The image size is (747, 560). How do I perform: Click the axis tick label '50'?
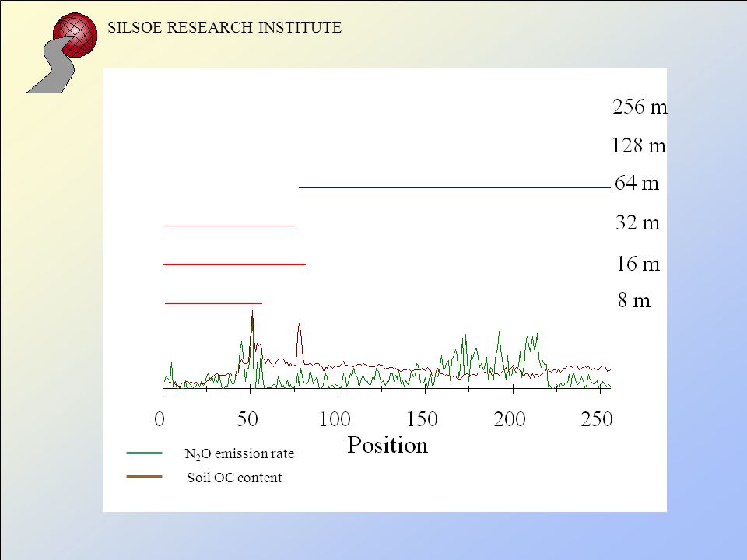[247, 419]
